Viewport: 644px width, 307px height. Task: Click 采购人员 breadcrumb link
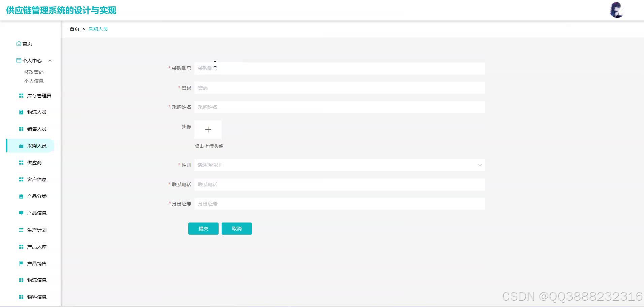(x=98, y=29)
